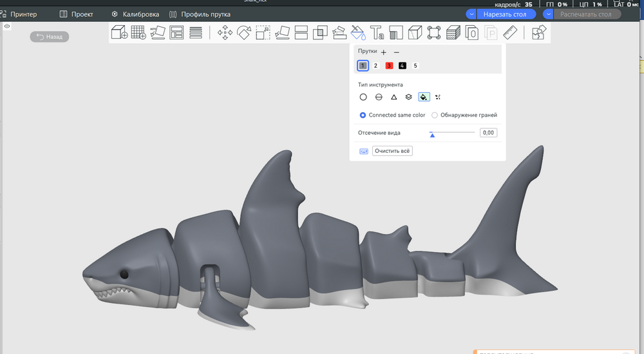This screenshot has width=644, height=354.
Task: Open the Assembly view puzzle icon
Action: pyautogui.click(x=539, y=32)
